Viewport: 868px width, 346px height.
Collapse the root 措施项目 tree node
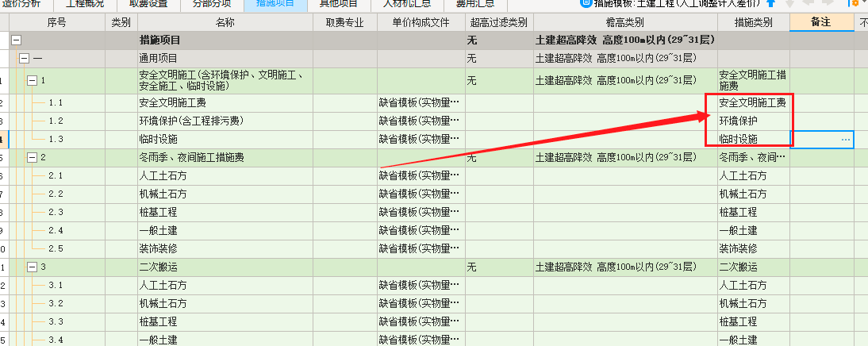click(17, 40)
